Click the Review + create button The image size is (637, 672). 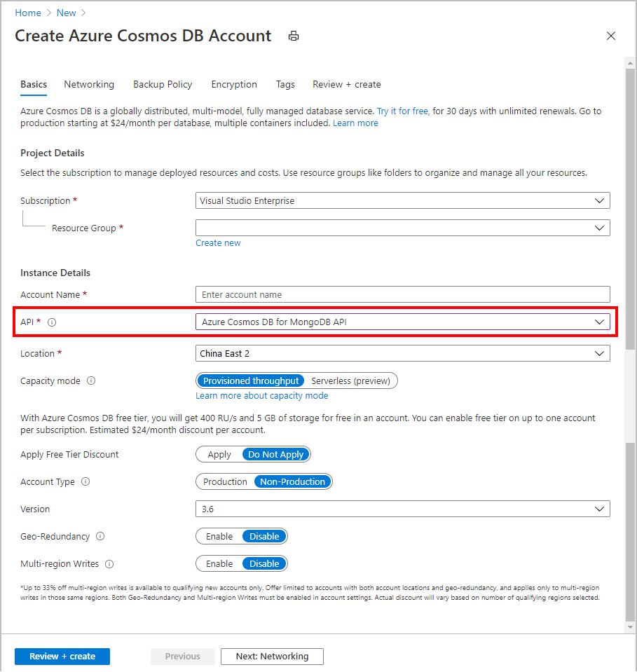tap(62, 657)
